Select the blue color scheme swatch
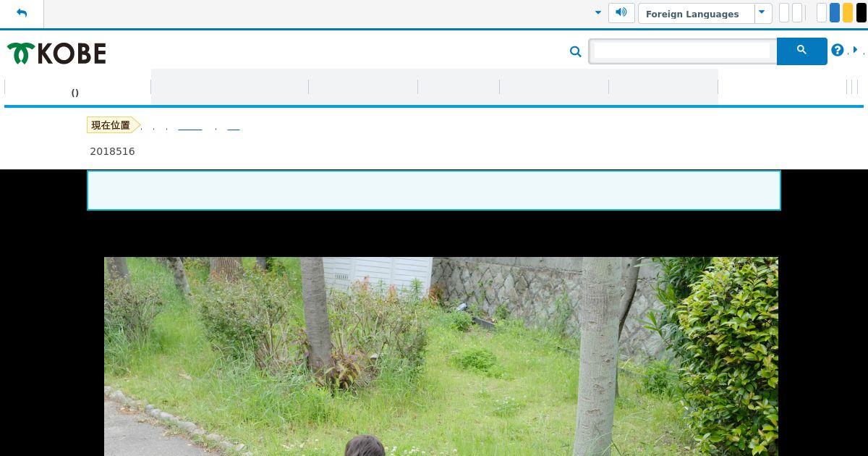 coord(835,13)
